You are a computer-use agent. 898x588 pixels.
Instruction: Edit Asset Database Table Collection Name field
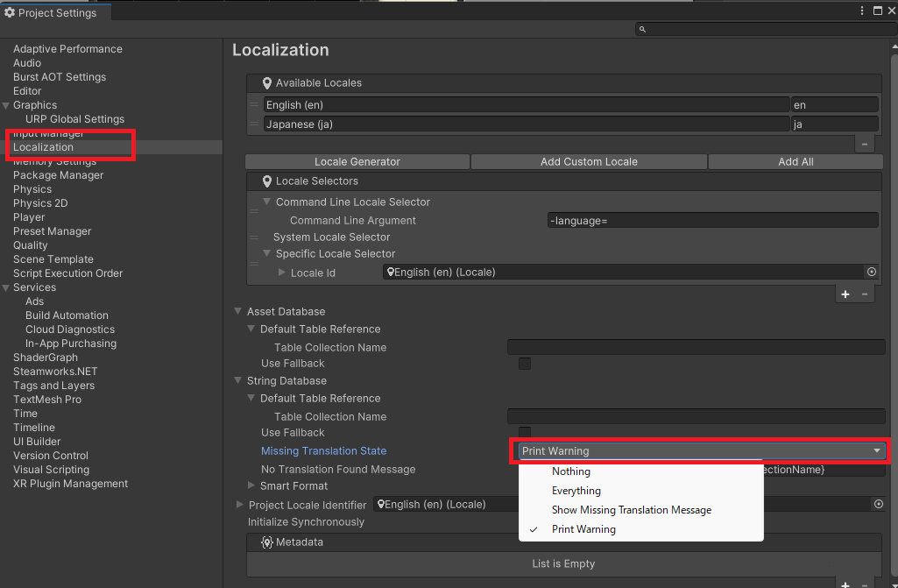(696, 347)
